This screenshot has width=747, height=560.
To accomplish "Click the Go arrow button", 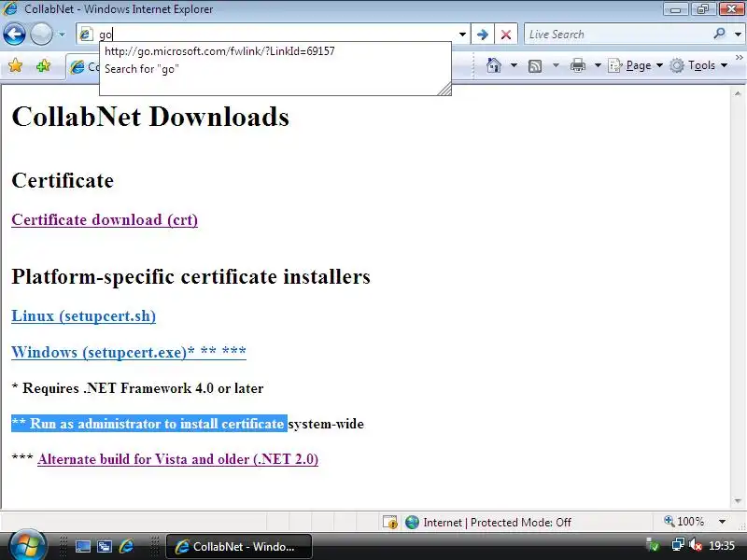I will point(482,35).
